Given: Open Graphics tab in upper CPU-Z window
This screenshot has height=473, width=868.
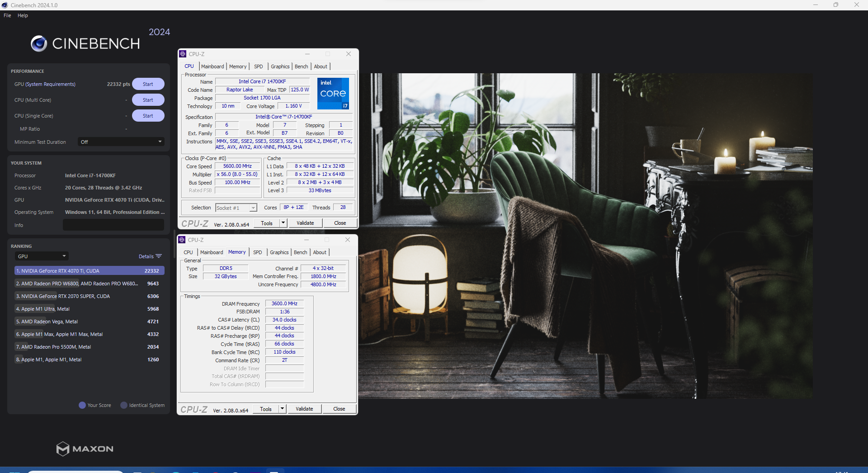Looking at the screenshot, I should (280, 66).
